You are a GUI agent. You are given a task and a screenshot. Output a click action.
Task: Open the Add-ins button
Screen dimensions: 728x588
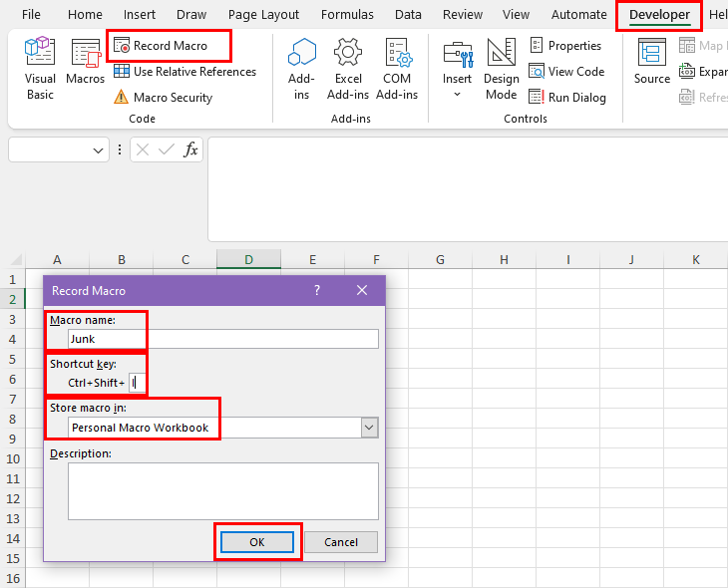click(x=302, y=69)
